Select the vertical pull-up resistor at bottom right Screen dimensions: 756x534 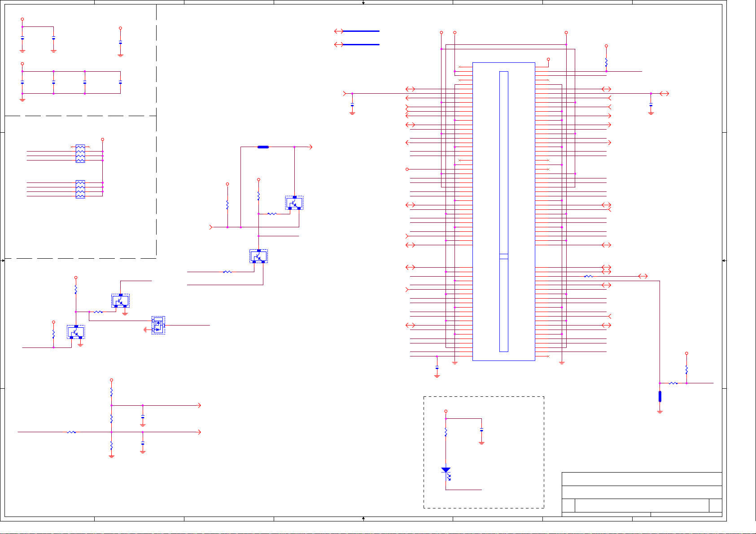tap(686, 370)
